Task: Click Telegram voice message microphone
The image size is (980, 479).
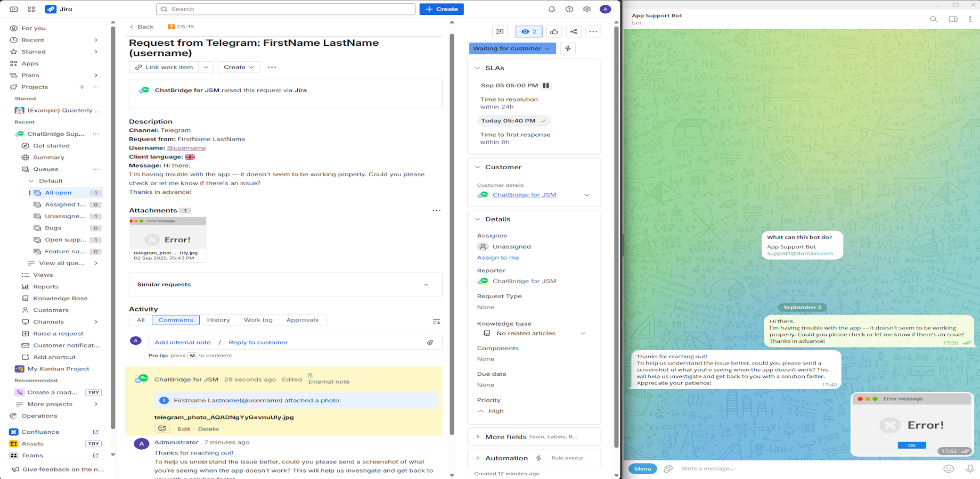Action: pyautogui.click(x=969, y=468)
